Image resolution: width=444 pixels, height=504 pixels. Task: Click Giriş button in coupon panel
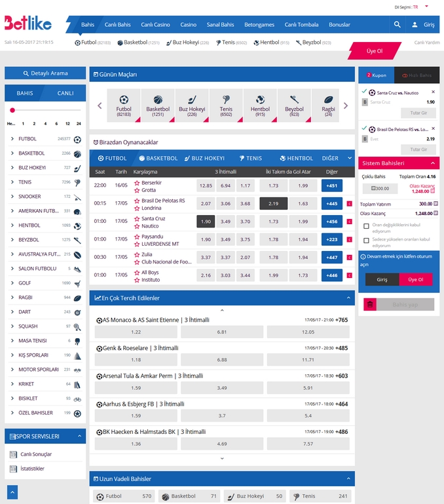coord(382,280)
